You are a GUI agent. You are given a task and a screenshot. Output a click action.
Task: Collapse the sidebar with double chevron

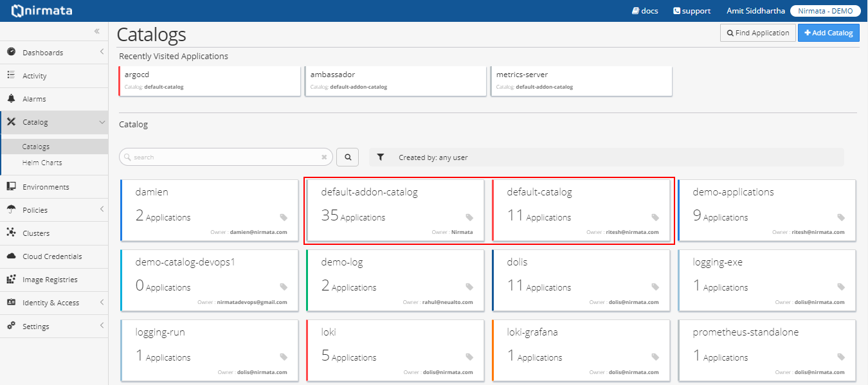96,31
